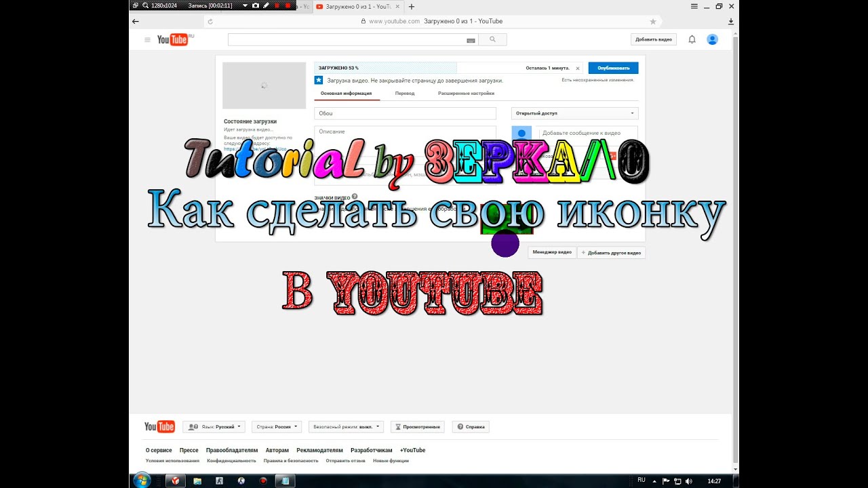Click the YouTube search input box
This screenshot has width=868, height=488.
pyautogui.click(x=353, y=40)
